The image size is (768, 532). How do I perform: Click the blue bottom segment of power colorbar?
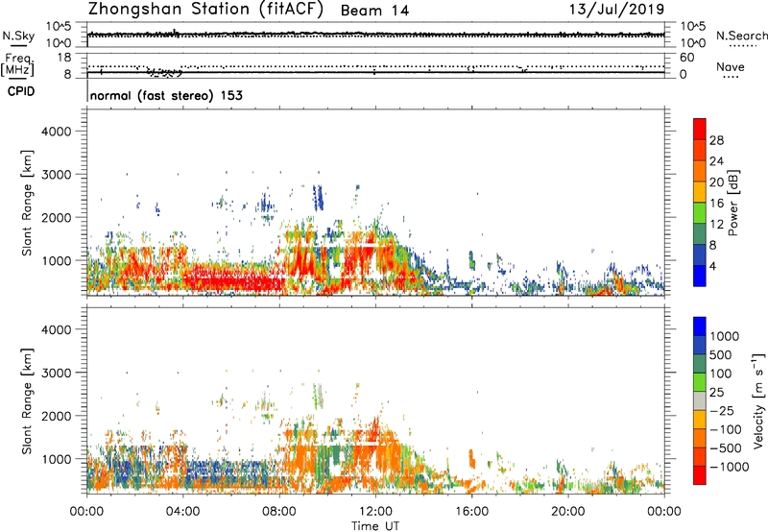coord(700,276)
